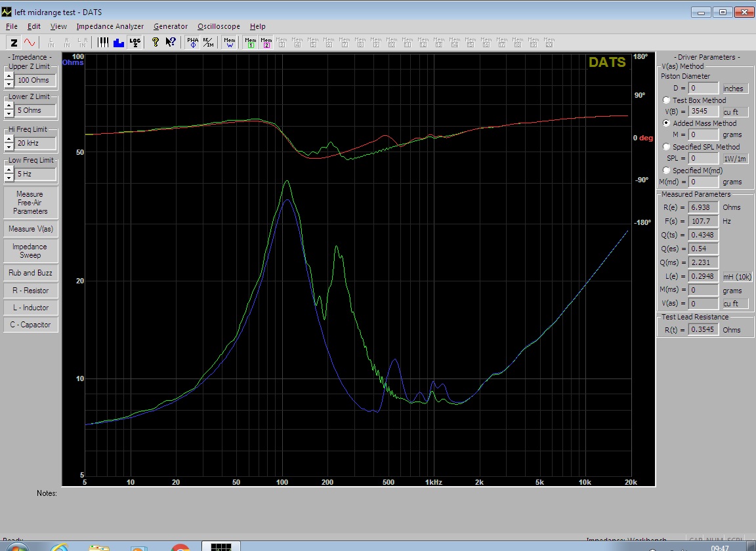Click the Upper Z Limit 100 Ohms field
This screenshot has height=551, width=756.
click(x=35, y=80)
